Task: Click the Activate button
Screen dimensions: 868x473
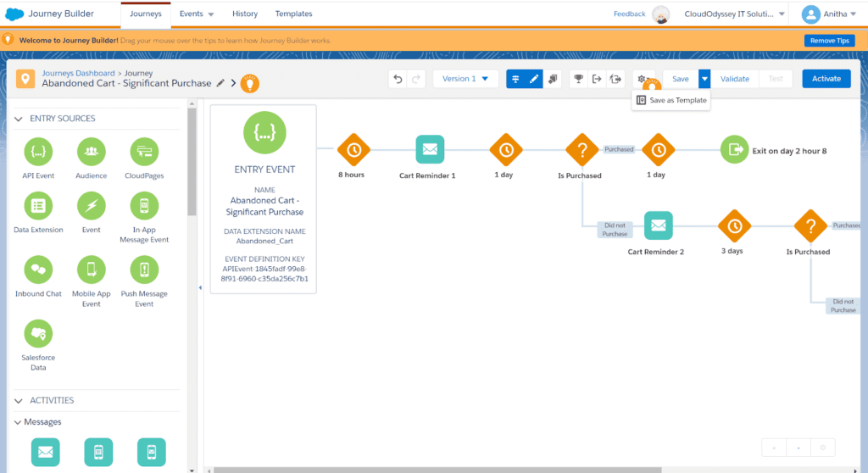Action: point(826,79)
